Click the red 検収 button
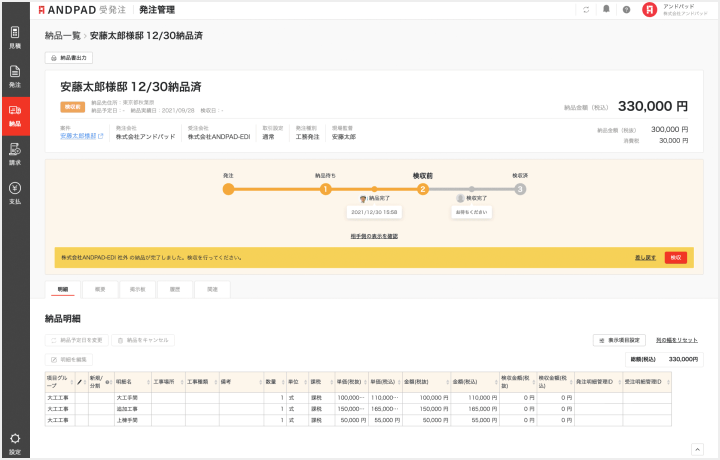 click(676, 257)
